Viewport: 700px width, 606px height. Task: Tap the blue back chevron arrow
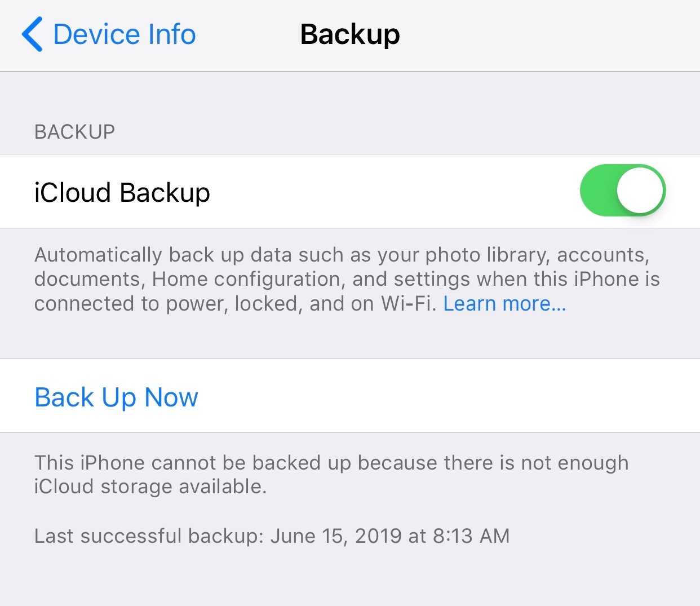coord(32,34)
